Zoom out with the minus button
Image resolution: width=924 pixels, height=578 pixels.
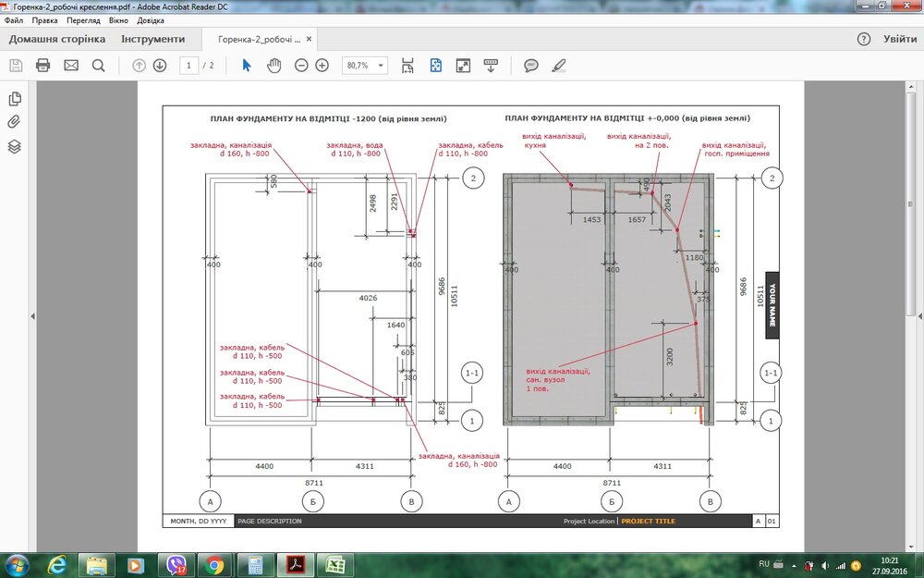point(301,66)
